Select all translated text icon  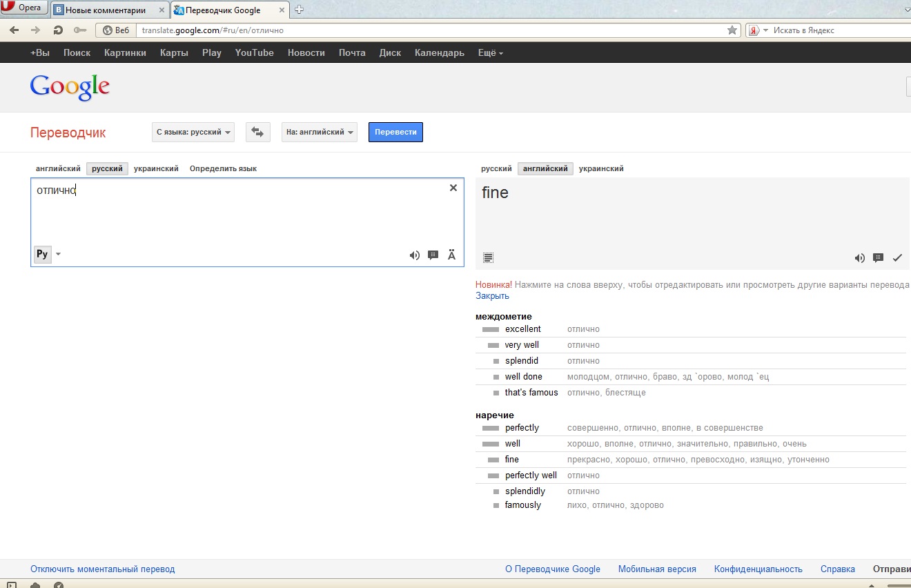(489, 258)
